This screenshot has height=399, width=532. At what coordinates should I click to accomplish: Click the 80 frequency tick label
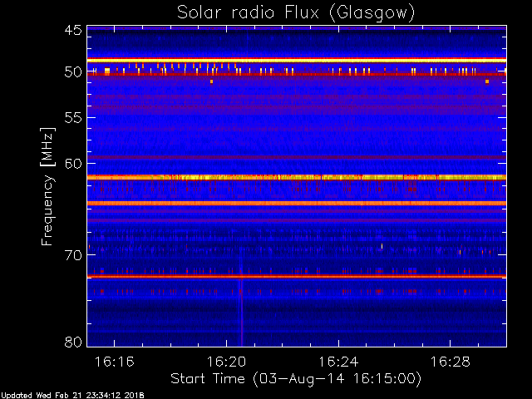73,342
